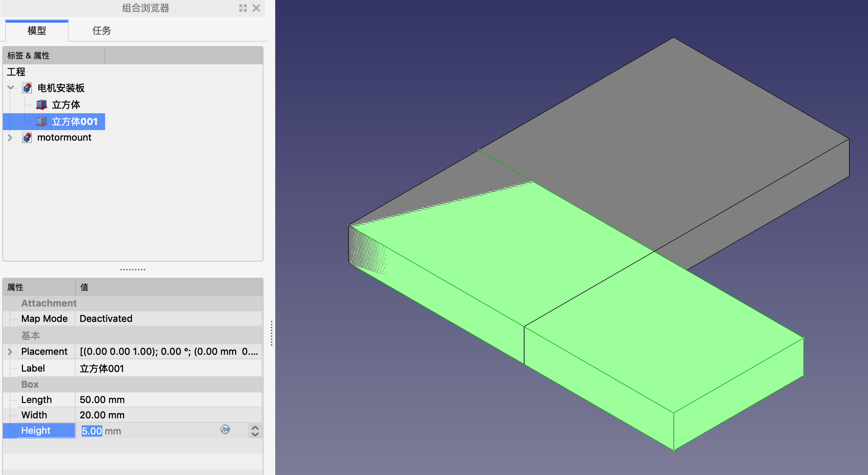Collapse the 电机安装板 tree node

tap(11, 88)
